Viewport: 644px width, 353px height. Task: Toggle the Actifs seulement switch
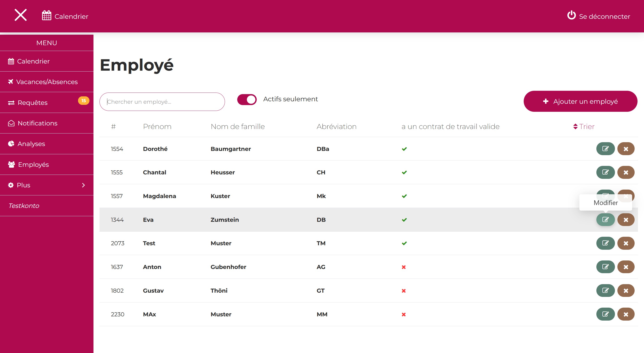[x=247, y=99]
